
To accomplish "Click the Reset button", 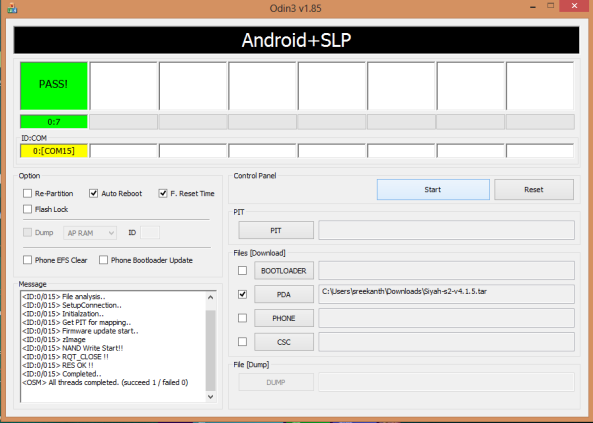I will [534, 190].
